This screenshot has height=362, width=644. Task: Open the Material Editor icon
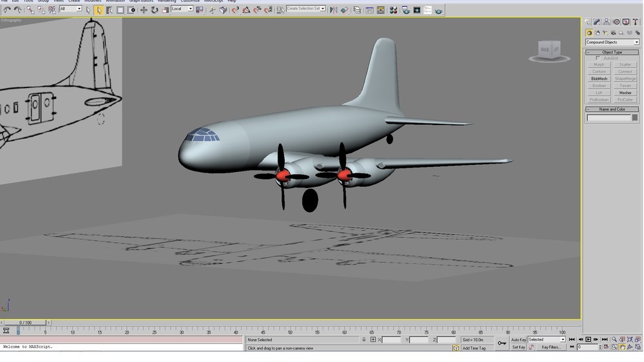(393, 10)
